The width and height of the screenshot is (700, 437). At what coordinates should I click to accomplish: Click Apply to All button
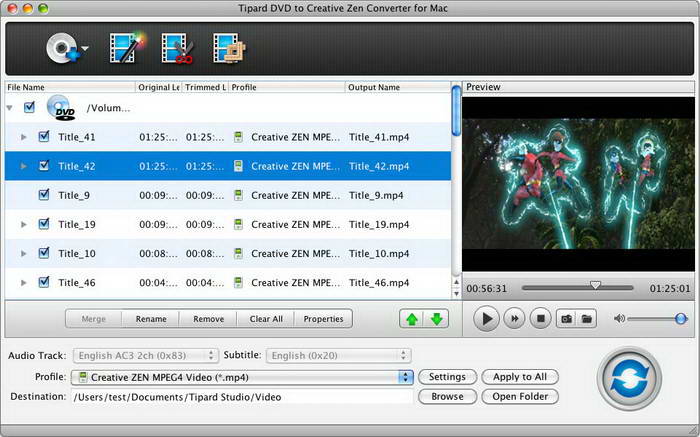tap(520, 377)
